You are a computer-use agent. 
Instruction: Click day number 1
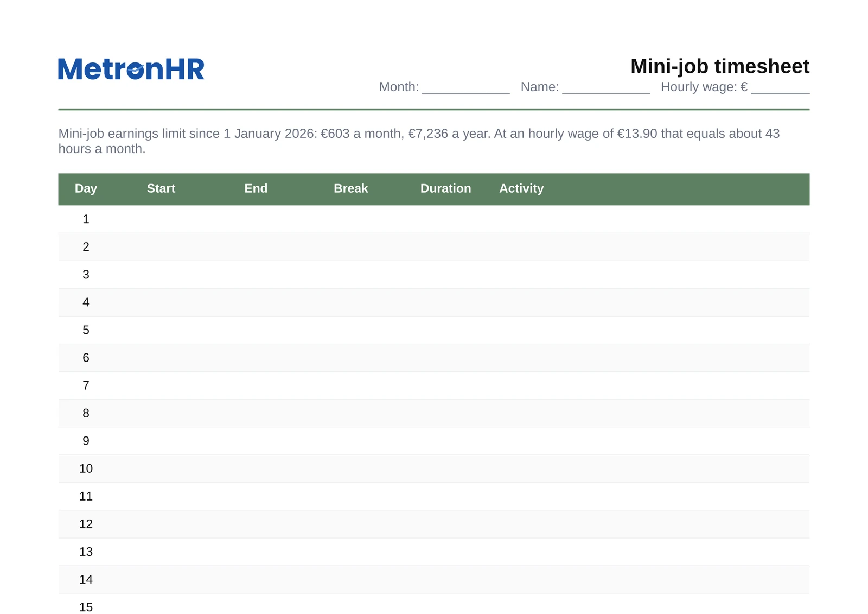pyautogui.click(x=86, y=219)
